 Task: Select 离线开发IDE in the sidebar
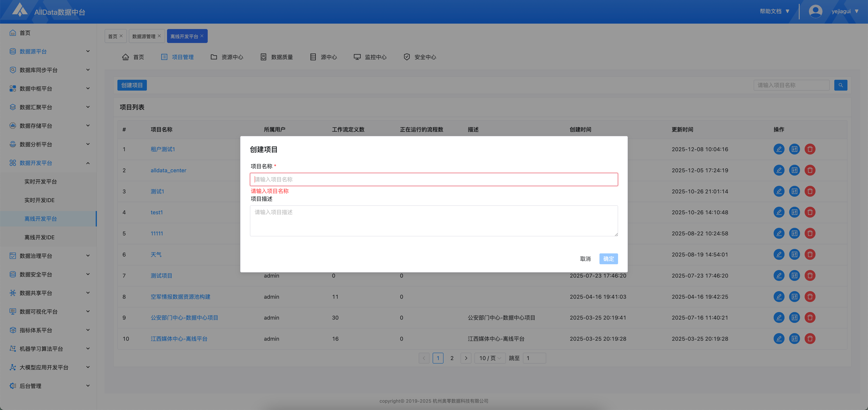pos(39,237)
